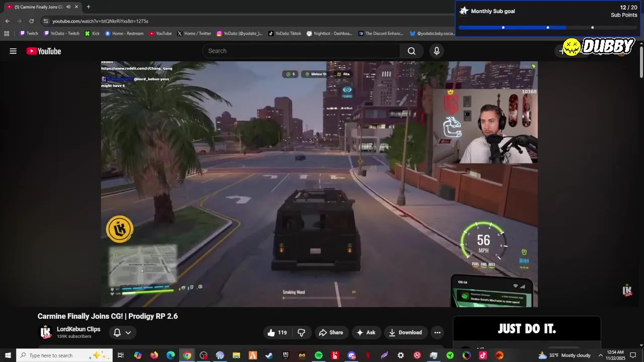Go to YouTube home via logo
The width and height of the screenshot is (644, 362).
point(44,51)
